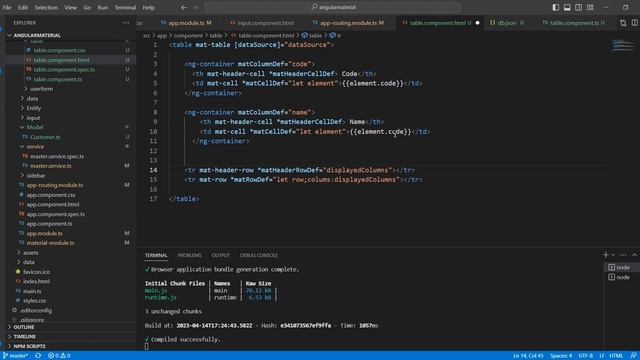Open .editorconfig file

tap(36, 311)
